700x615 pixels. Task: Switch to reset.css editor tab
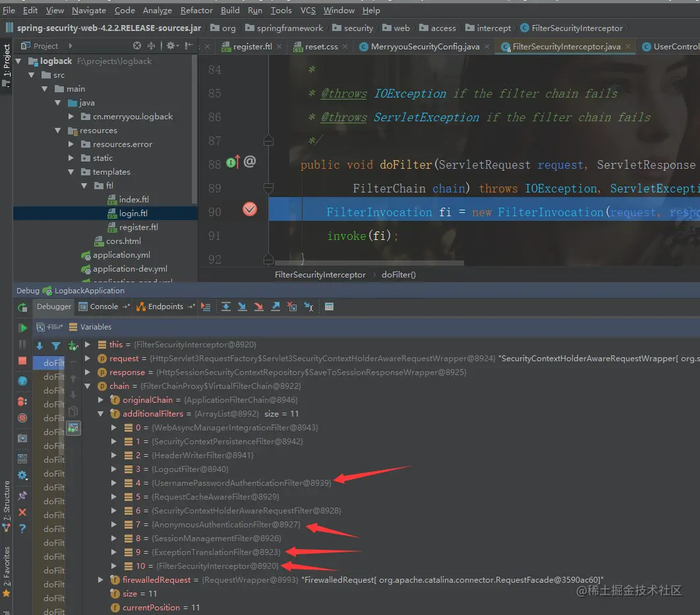(x=321, y=46)
